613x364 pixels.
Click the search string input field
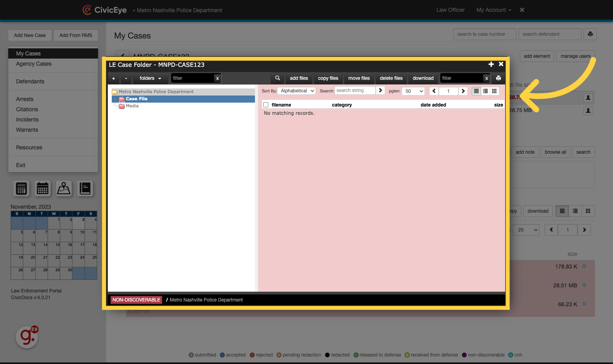pos(355,90)
